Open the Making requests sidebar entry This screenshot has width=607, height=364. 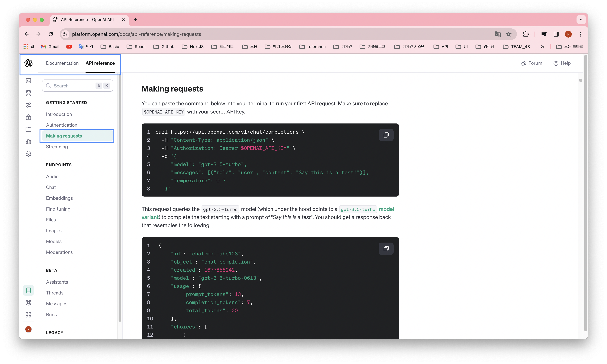[64, 136]
